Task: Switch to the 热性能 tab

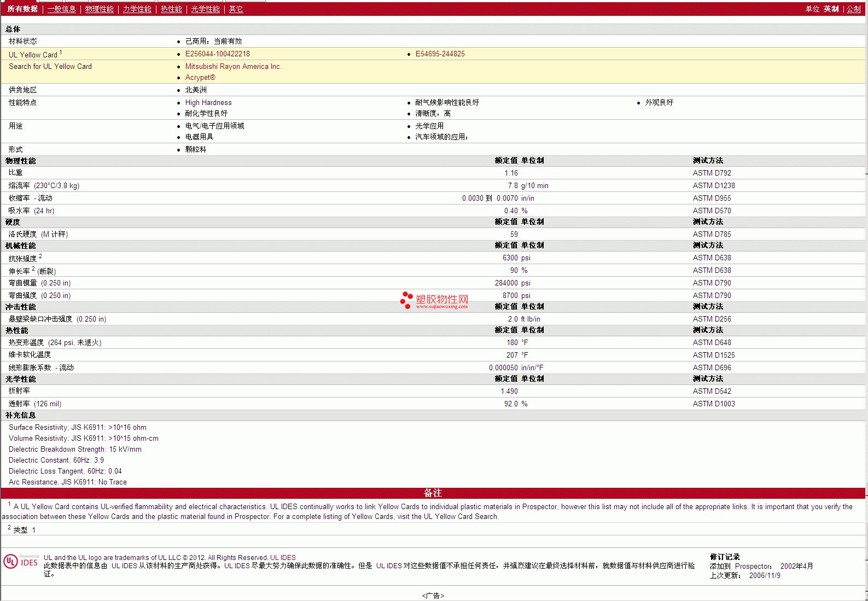Action: point(171,9)
